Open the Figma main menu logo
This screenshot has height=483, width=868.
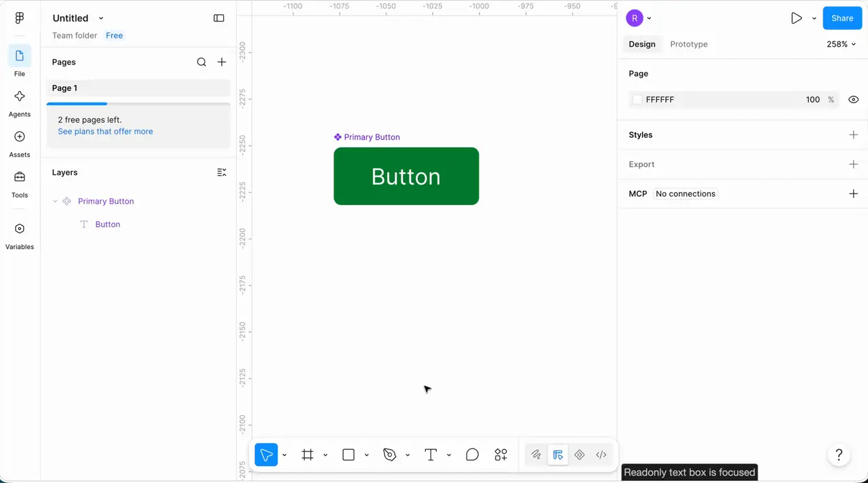click(20, 18)
